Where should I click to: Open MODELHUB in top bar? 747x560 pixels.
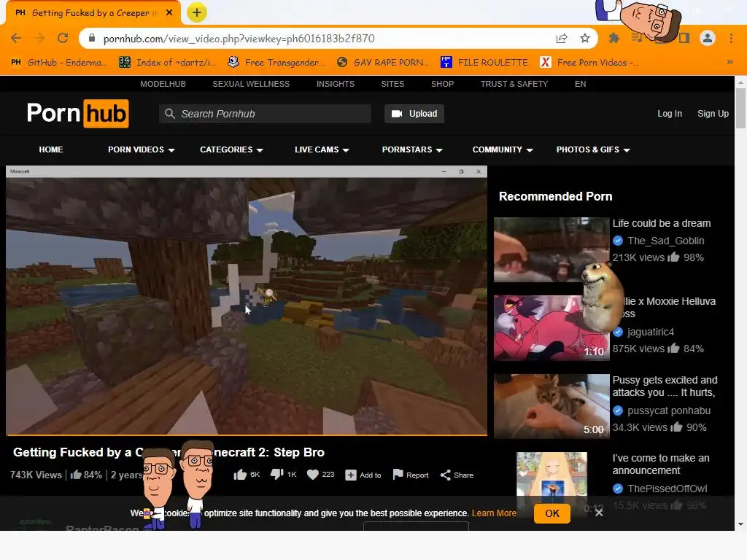pyautogui.click(x=163, y=84)
